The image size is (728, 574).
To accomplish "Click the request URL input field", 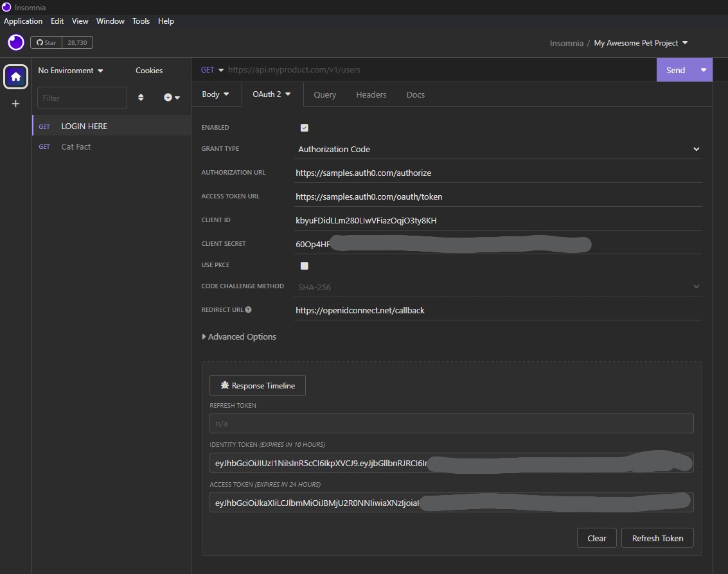I will tap(440, 69).
